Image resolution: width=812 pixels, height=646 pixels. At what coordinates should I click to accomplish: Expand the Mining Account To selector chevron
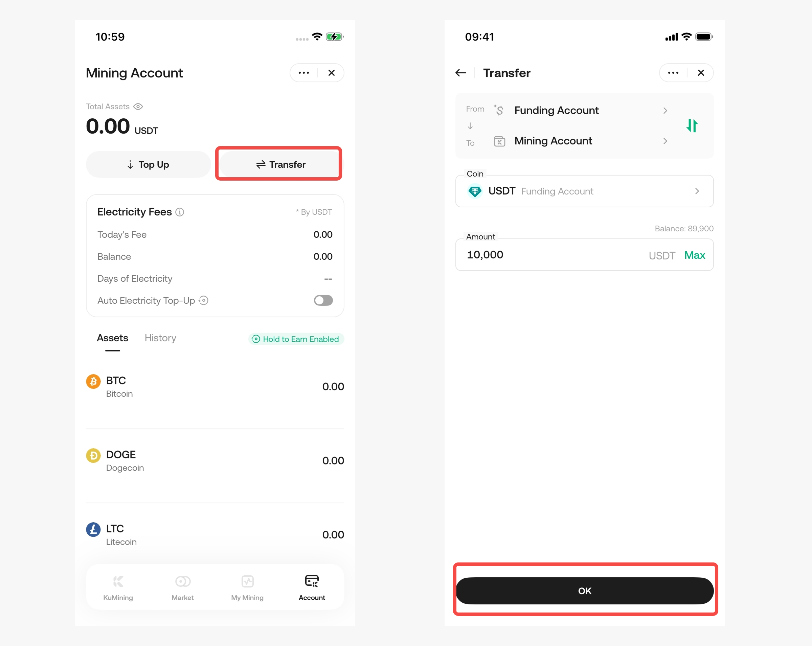665,141
